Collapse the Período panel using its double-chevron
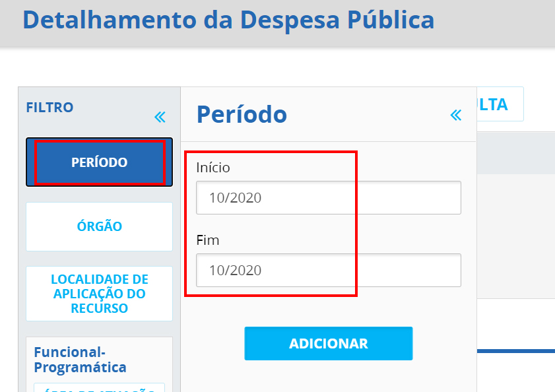The image size is (555, 392). pyautogui.click(x=455, y=115)
